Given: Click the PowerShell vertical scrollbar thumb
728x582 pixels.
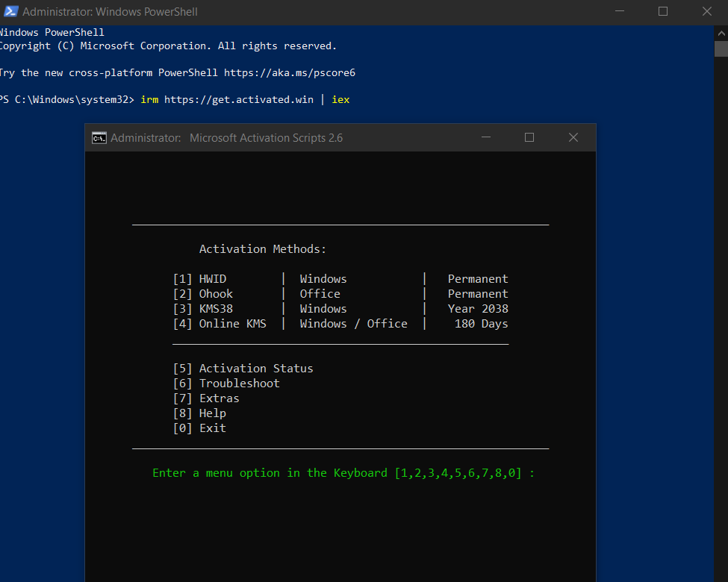Looking at the screenshot, I should point(721,49).
